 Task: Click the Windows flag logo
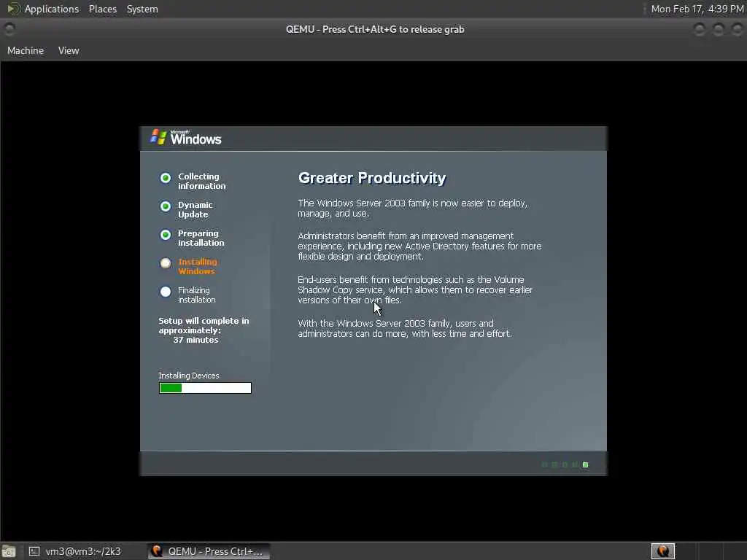click(x=158, y=137)
